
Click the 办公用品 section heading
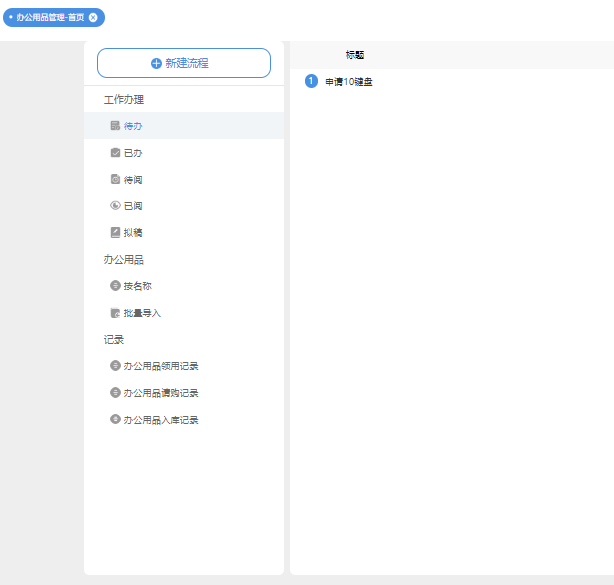pyautogui.click(x=124, y=260)
